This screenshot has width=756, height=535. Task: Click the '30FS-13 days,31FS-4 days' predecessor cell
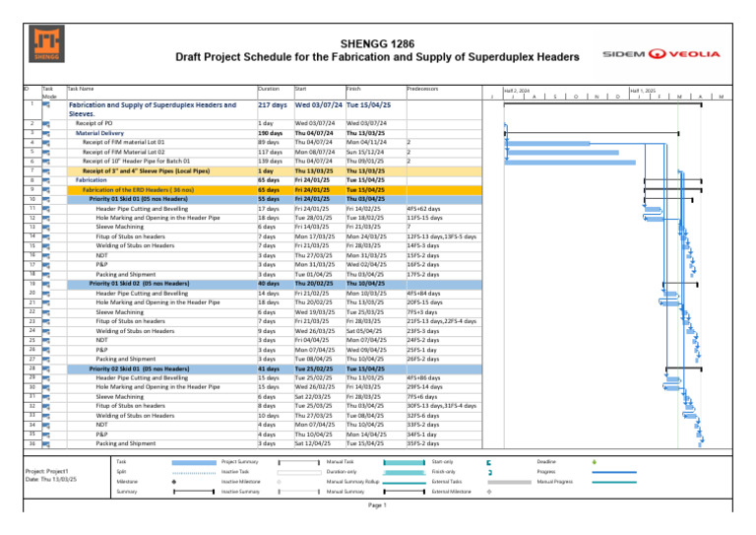[x=442, y=406]
